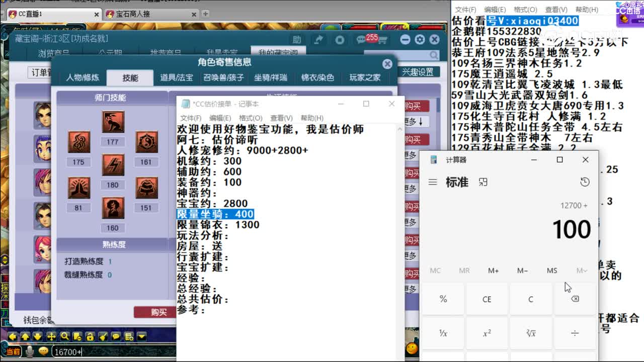The width and height of the screenshot is (644, 362).
Task: Click the 助 helper icon in 藏宝阁 header
Action: [x=297, y=39]
